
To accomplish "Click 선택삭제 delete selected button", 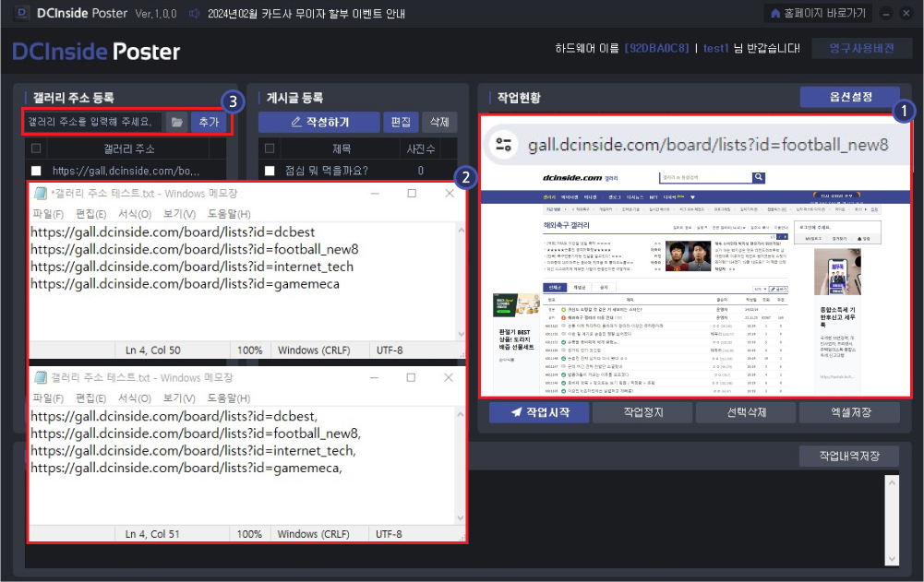I will click(746, 412).
